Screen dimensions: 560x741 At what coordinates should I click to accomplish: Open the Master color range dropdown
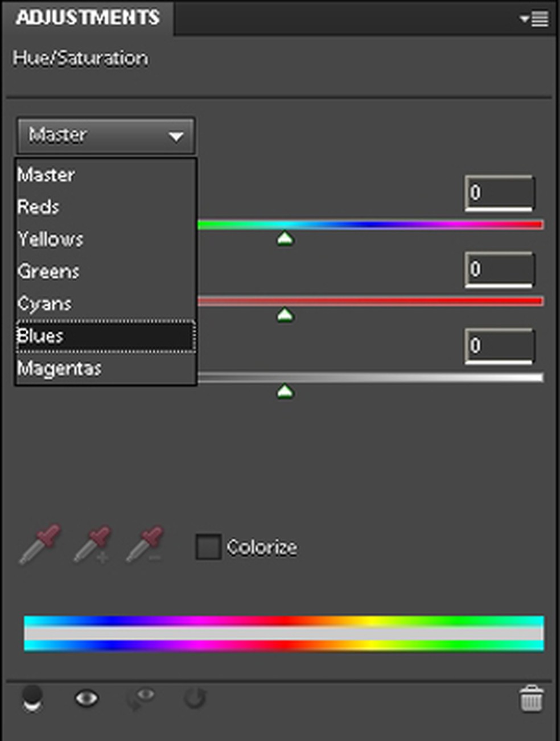point(106,135)
